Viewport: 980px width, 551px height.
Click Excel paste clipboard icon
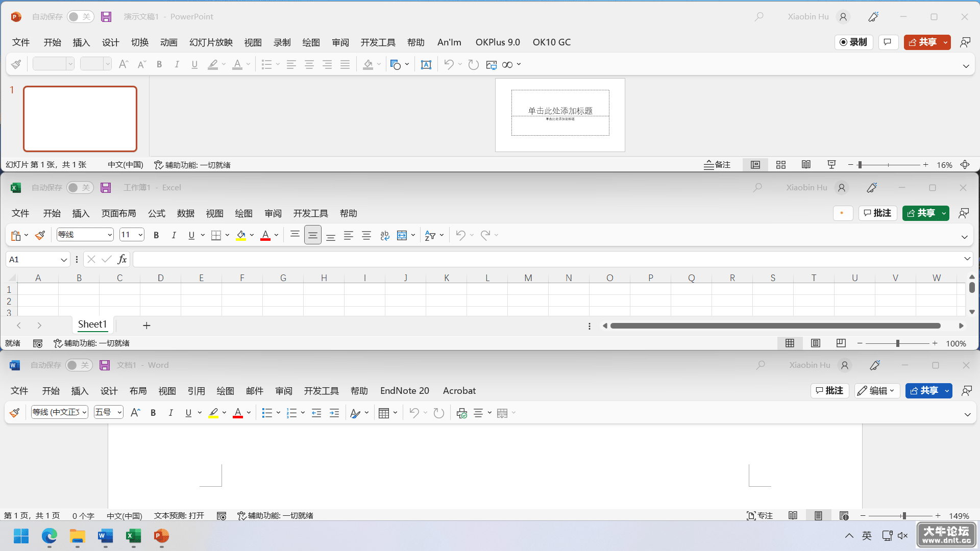16,235
